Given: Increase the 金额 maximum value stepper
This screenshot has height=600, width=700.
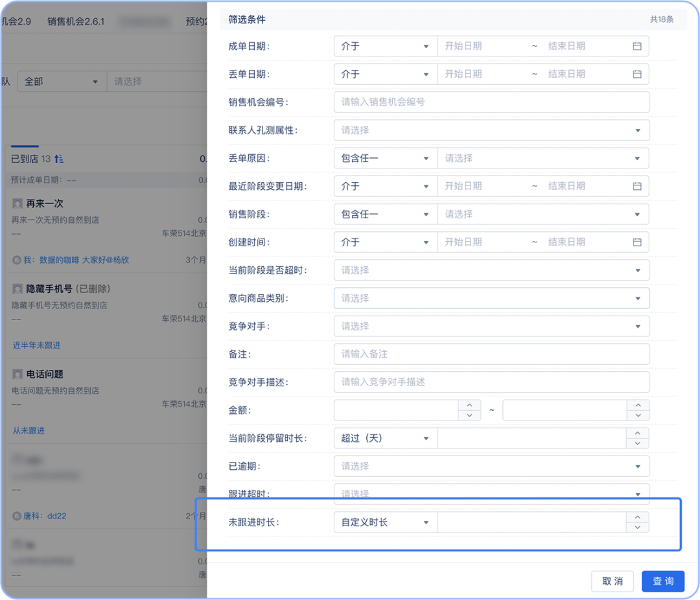Looking at the screenshot, I should 638,405.
